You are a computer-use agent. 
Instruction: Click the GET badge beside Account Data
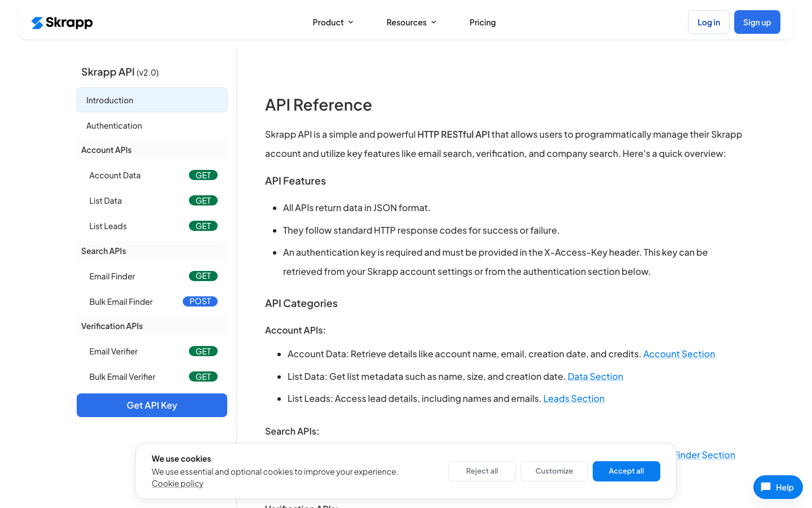click(x=203, y=175)
